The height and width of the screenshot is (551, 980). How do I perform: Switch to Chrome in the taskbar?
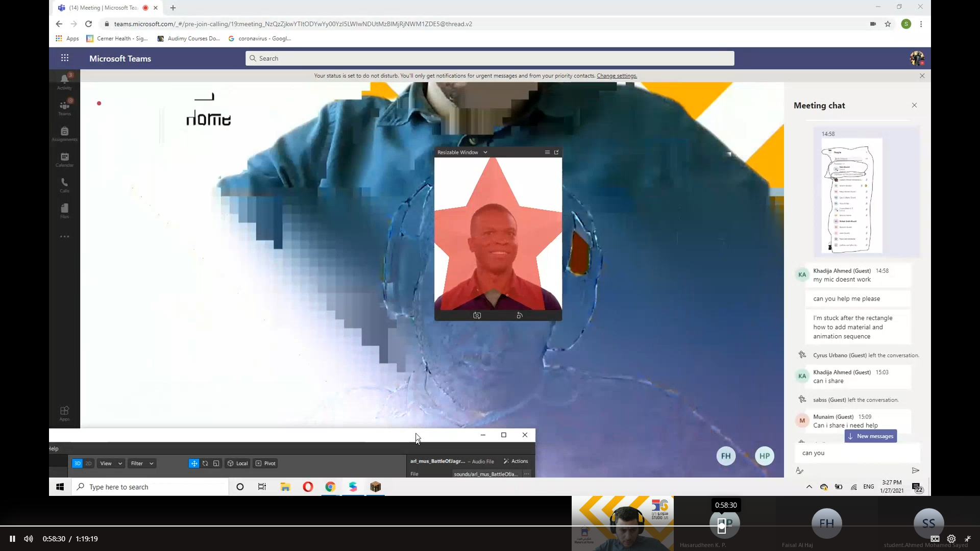tap(330, 487)
